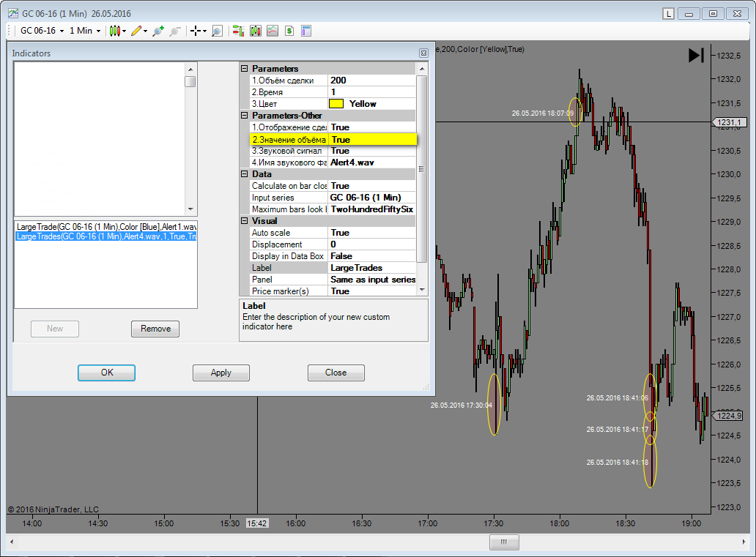Open the Properties window icon in toolbar

point(306,31)
